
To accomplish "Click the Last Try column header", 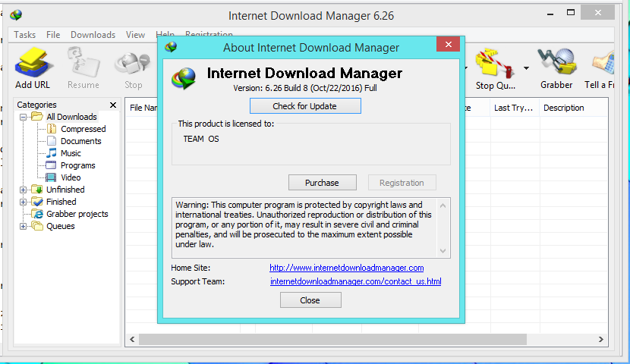I will pyautogui.click(x=515, y=108).
